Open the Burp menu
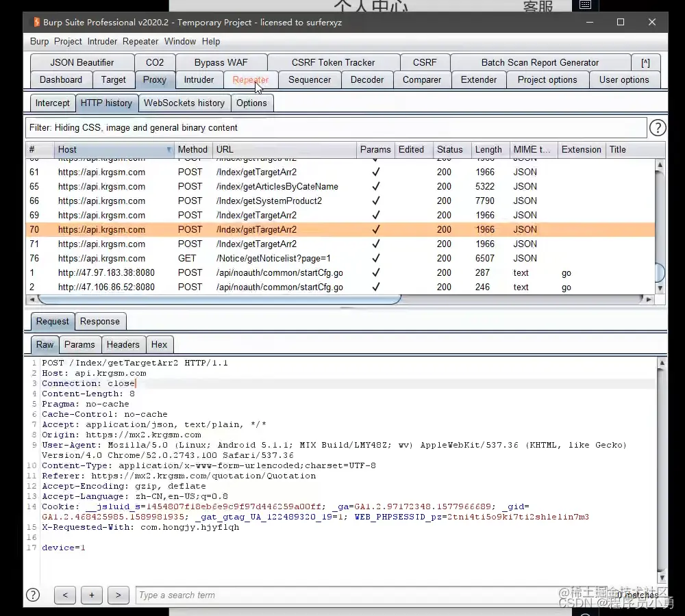 (x=39, y=42)
